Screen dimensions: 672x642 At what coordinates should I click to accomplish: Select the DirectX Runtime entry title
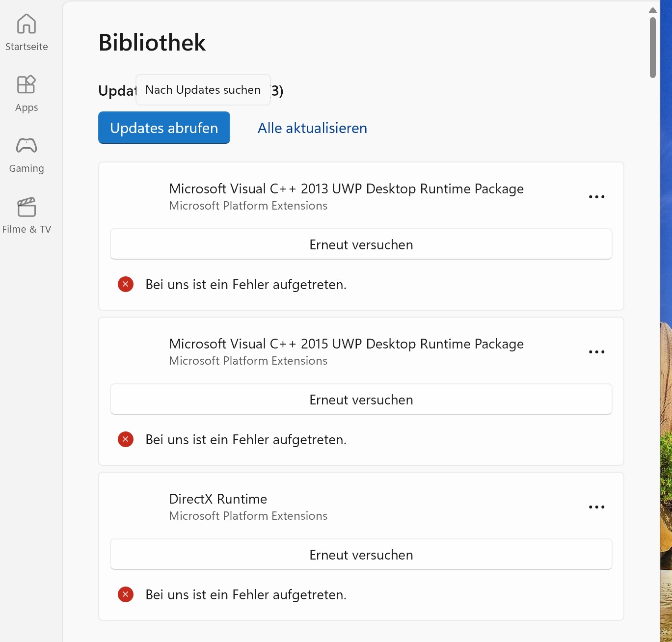[218, 499]
